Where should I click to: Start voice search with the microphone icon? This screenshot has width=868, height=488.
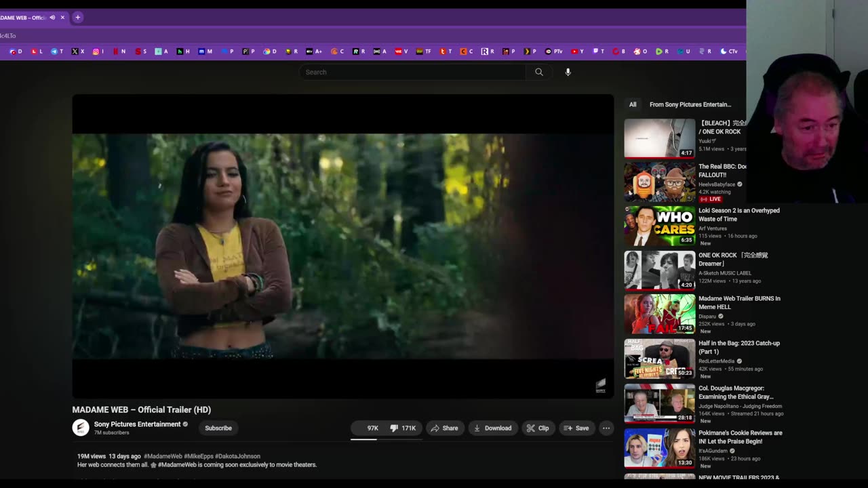568,72
